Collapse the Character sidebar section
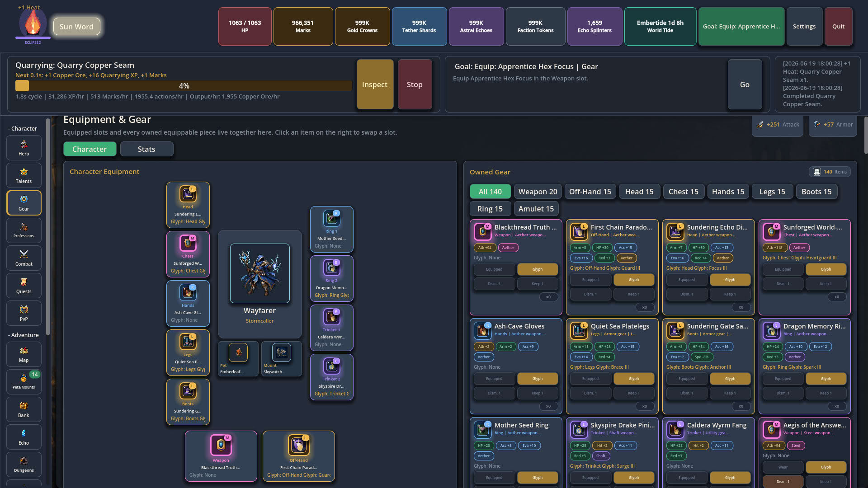Viewport: 868px width, 488px height. (23, 129)
